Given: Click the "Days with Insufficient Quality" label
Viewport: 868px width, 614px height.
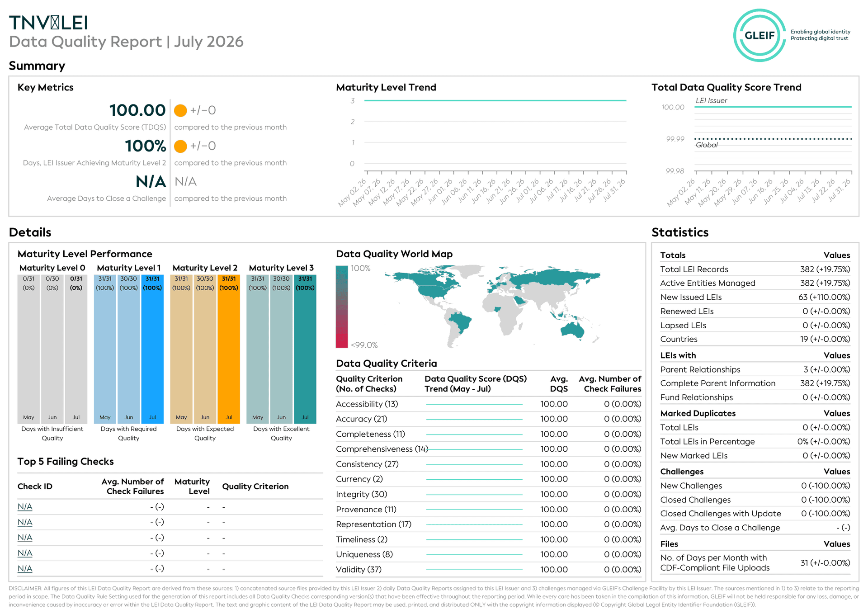Looking at the screenshot, I should coord(52,433).
